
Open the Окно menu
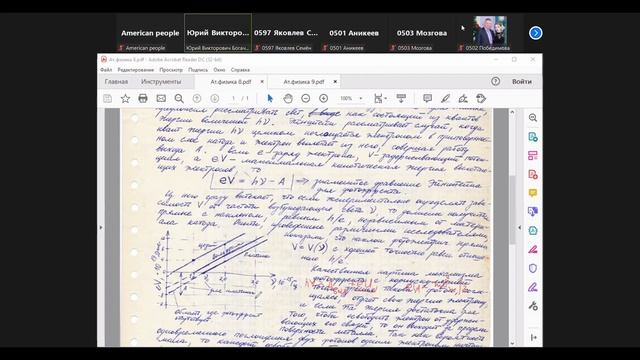point(219,70)
